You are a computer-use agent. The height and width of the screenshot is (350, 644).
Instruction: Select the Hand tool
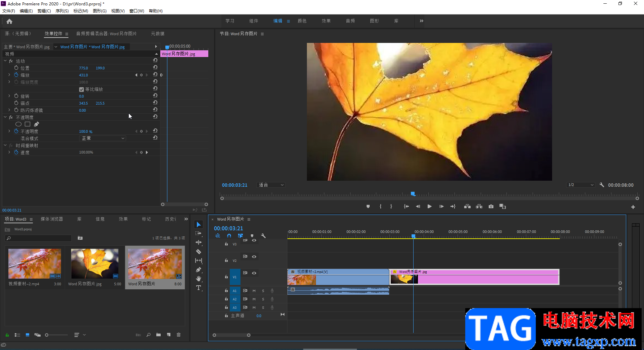(199, 279)
